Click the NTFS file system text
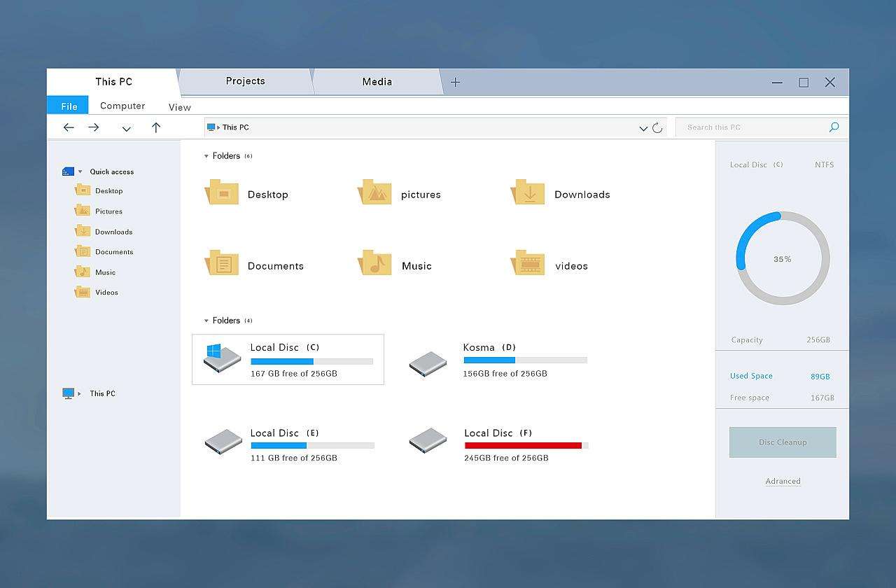Screen dimensions: 896x588 tap(824, 164)
